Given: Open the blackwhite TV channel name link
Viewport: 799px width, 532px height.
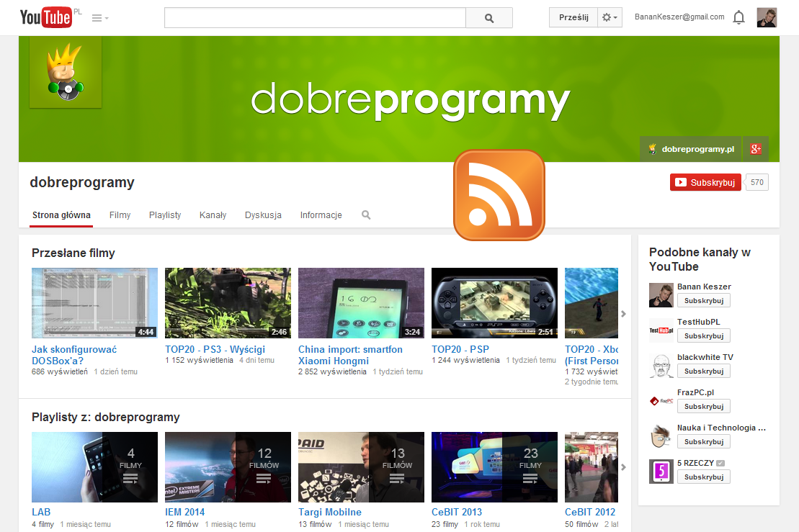Looking at the screenshot, I should click(x=705, y=357).
